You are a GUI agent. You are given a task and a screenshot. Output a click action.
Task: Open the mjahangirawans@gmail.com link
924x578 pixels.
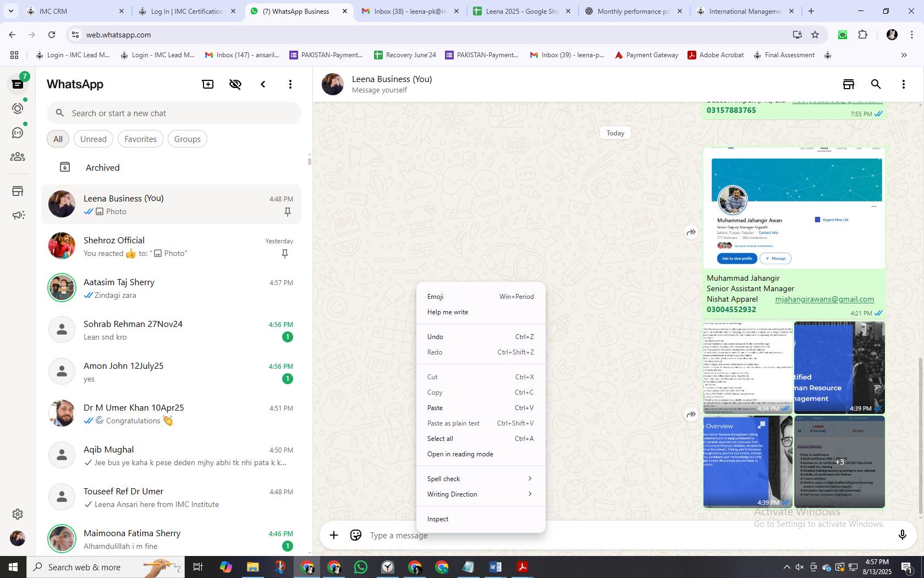[x=824, y=299]
